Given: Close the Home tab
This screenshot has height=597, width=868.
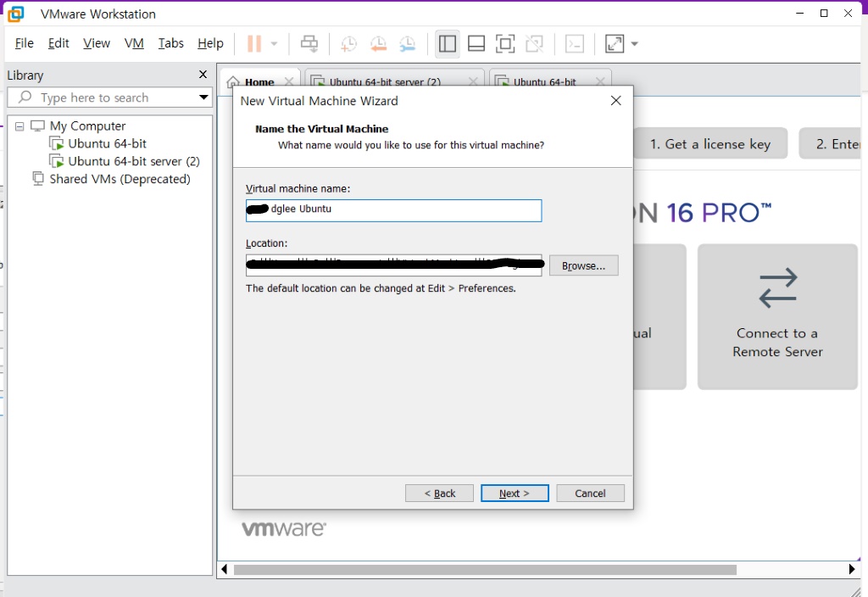Looking at the screenshot, I should [x=289, y=82].
